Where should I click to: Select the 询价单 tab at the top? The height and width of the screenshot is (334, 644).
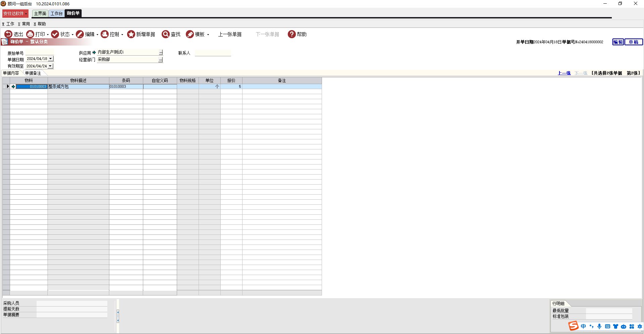[x=73, y=13]
